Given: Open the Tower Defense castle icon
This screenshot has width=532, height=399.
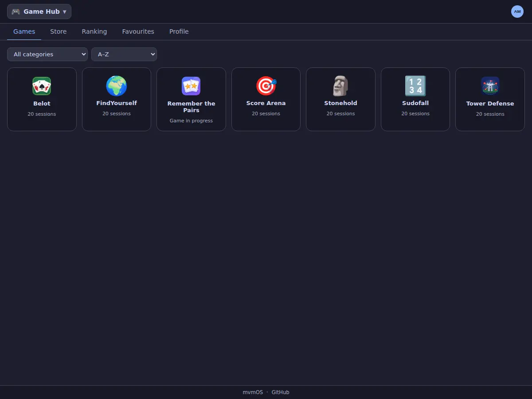Looking at the screenshot, I should pos(490,86).
